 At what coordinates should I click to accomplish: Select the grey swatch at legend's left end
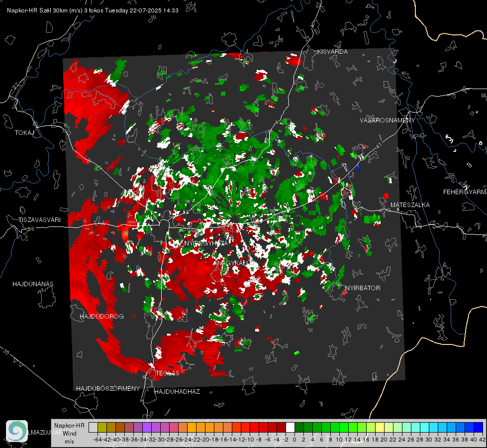93,428
